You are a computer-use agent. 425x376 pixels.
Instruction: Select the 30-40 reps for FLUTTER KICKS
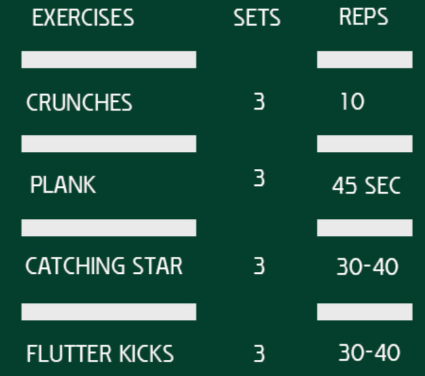click(x=369, y=353)
